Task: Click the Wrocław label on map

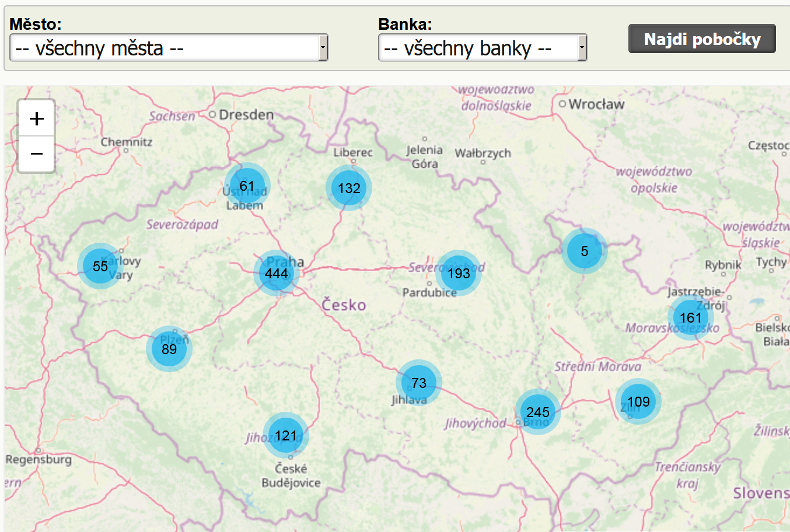Action: (596, 104)
